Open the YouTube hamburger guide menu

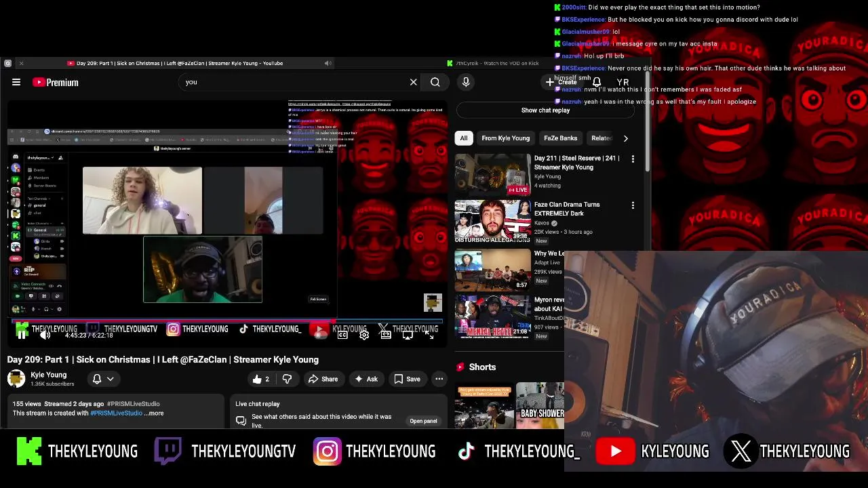(16, 82)
